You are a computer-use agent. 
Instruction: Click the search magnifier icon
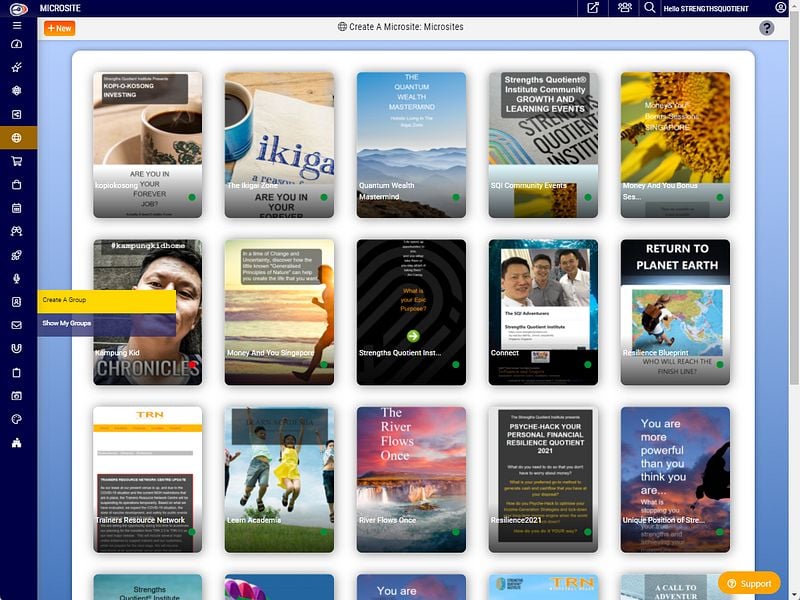pos(649,8)
